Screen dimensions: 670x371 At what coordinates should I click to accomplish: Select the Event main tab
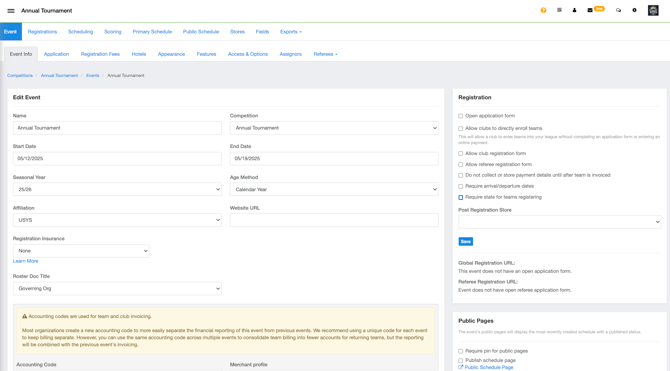[x=11, y=32]
